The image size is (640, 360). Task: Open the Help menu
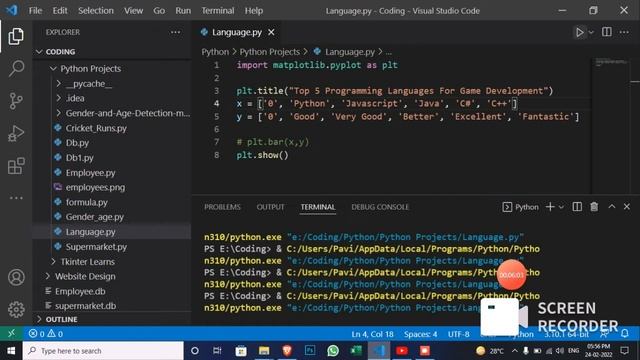(254, 11)
